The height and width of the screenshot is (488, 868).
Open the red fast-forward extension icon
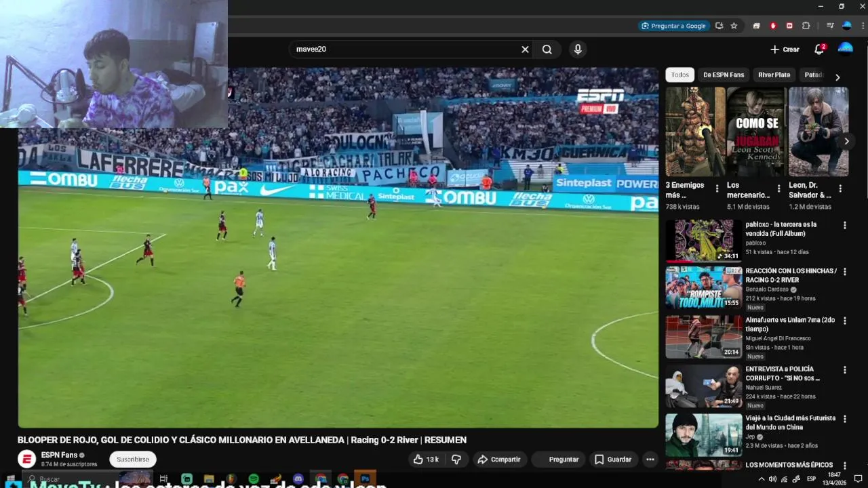pos(789,26)
